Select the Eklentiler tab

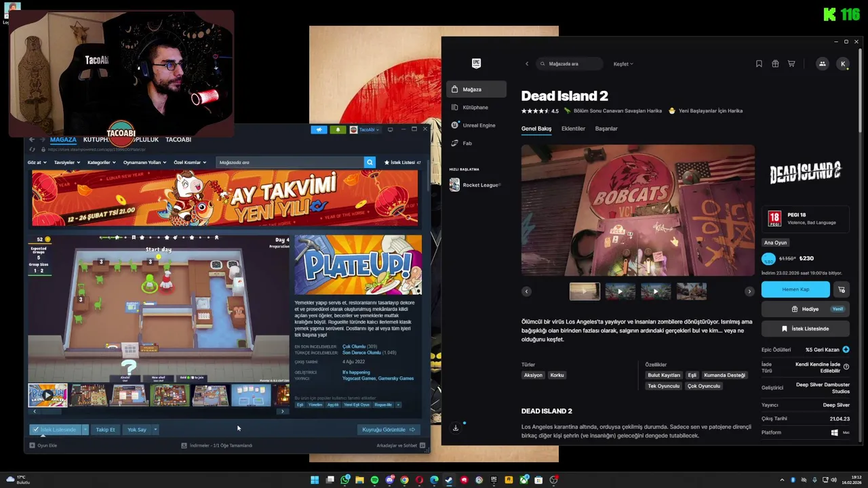click(x=573, y=129)
